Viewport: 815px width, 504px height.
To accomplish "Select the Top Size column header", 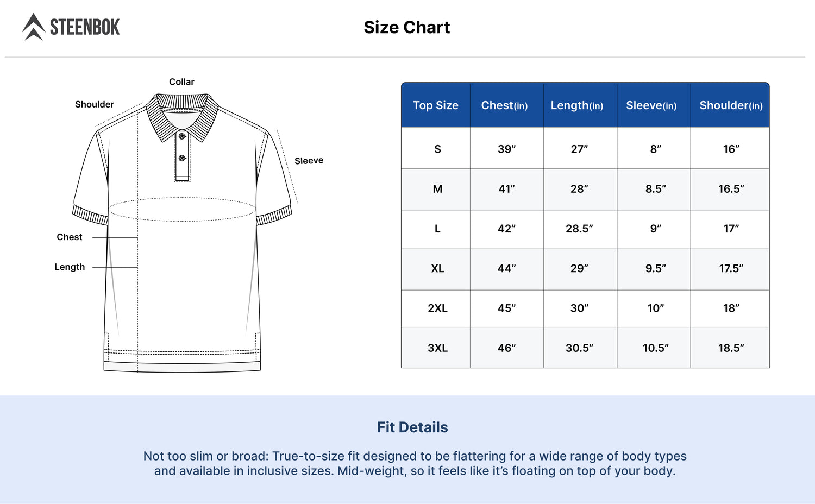I will (436, 105).
